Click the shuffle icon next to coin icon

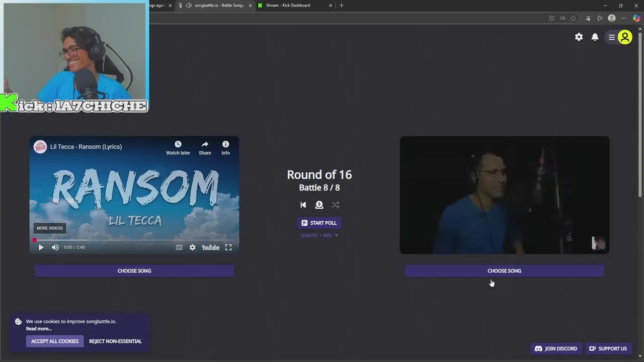[335, 205]
